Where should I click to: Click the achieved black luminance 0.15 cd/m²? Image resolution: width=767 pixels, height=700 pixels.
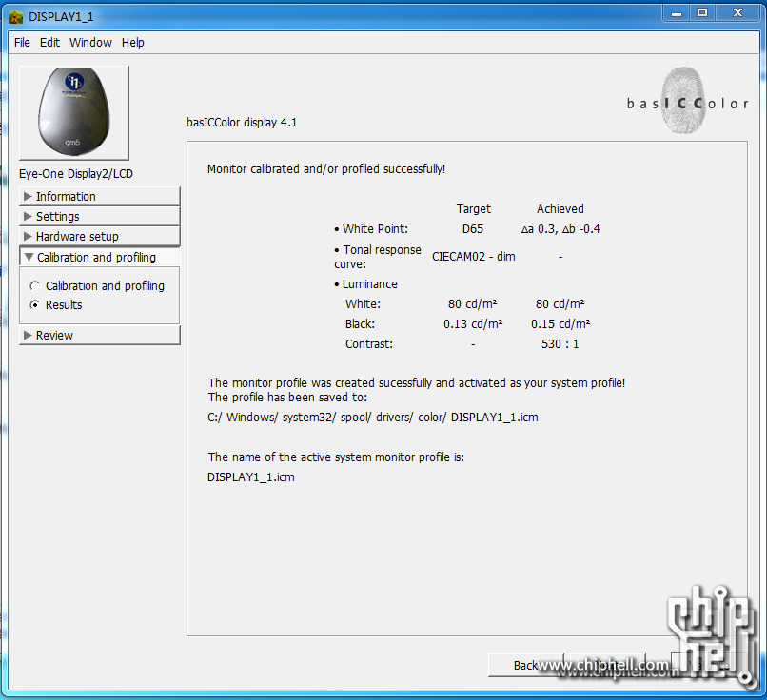coord(560,324)
